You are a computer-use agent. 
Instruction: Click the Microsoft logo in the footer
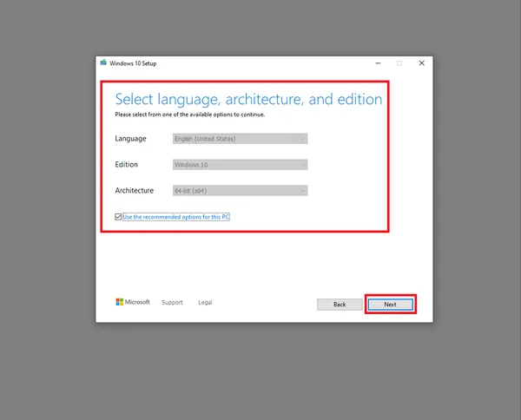(133, 302)
